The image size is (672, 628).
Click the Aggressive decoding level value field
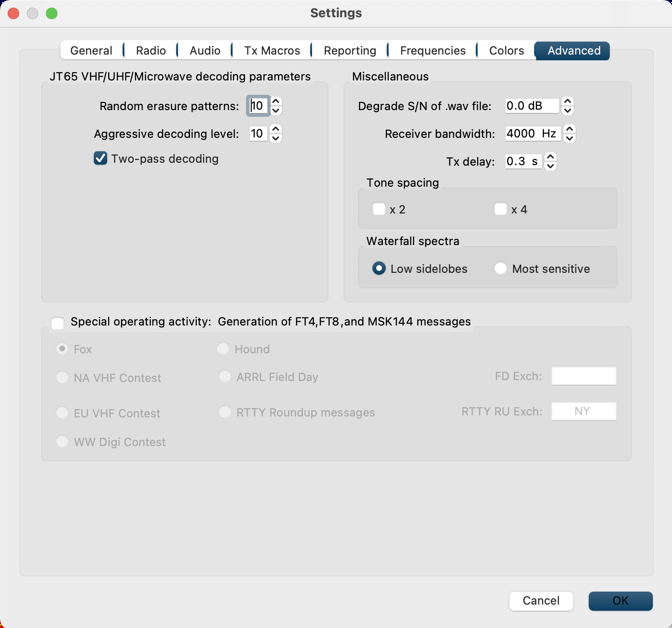click(x=258, y=134)
